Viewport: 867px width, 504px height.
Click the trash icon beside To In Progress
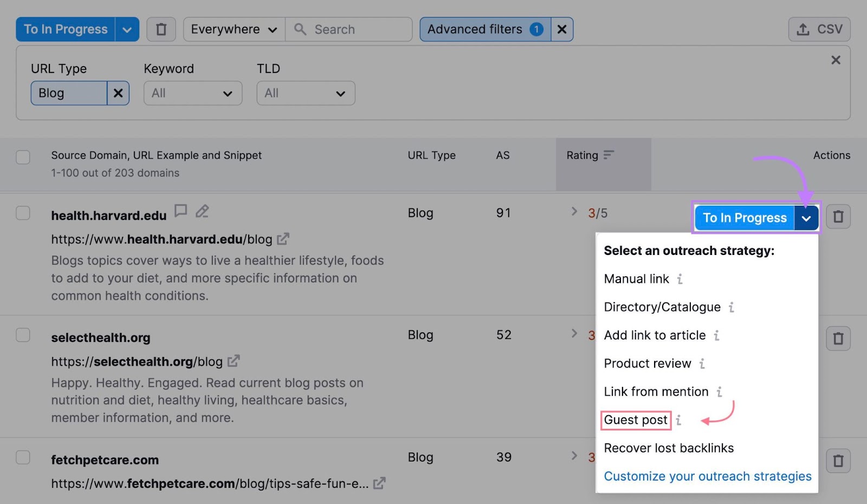point(161,29)
